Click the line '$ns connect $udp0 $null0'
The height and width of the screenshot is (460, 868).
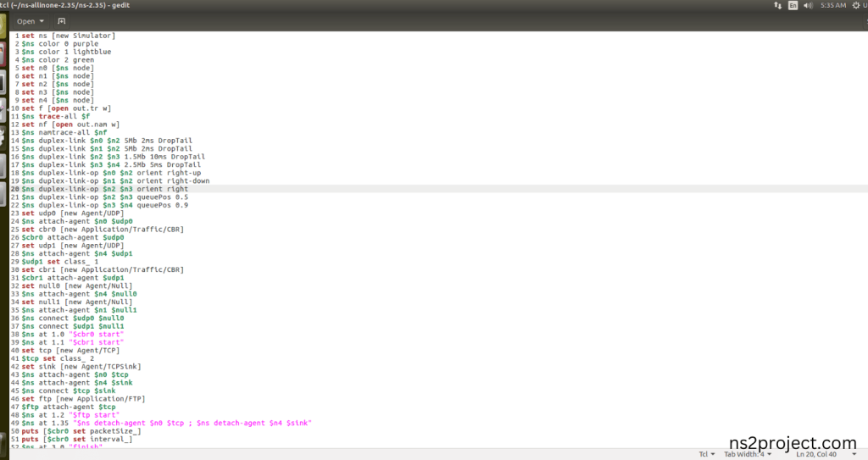pyautogui.click(x=73, y=318)
